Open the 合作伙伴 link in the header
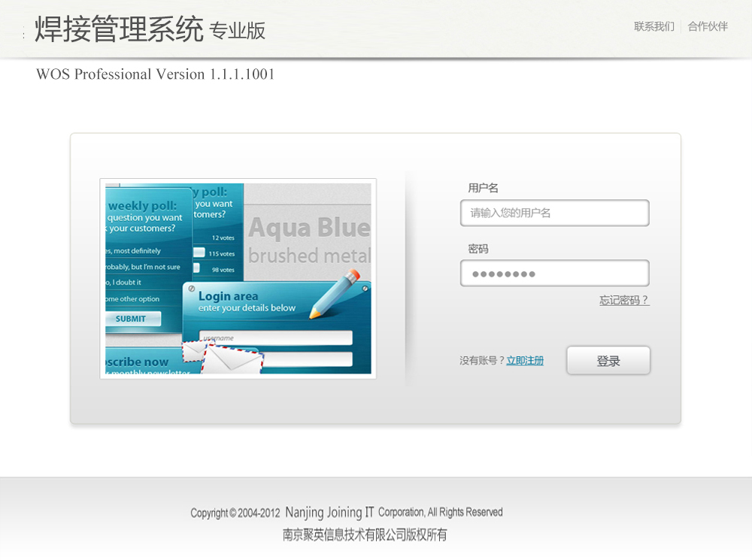Viewport: 752px width, 560px height. pyautogui.click(x=708, y=27)
